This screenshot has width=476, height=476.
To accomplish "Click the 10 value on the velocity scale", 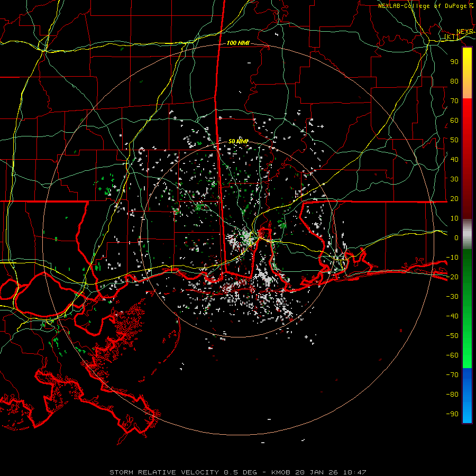I will point(454,218).
